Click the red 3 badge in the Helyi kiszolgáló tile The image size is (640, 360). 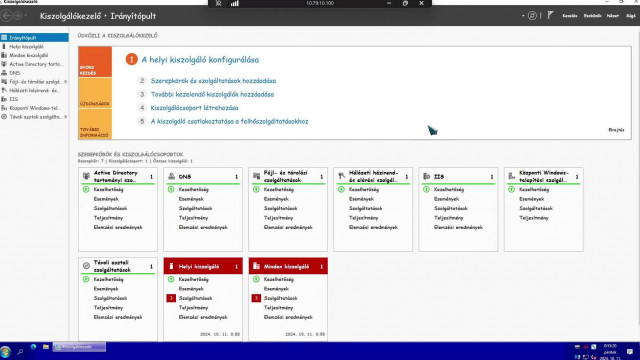pos(171,298)
